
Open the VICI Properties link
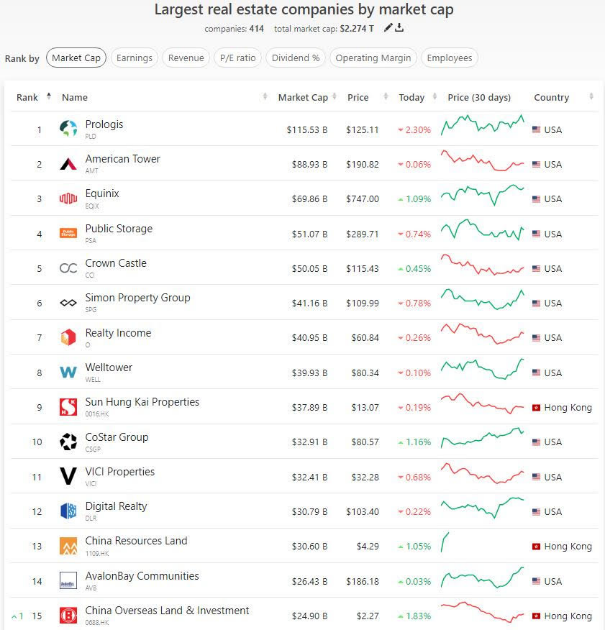click(x=120, y=472)
